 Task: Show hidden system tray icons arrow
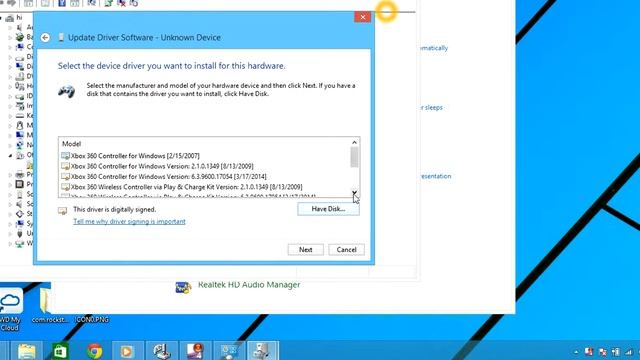pos(576,352)
